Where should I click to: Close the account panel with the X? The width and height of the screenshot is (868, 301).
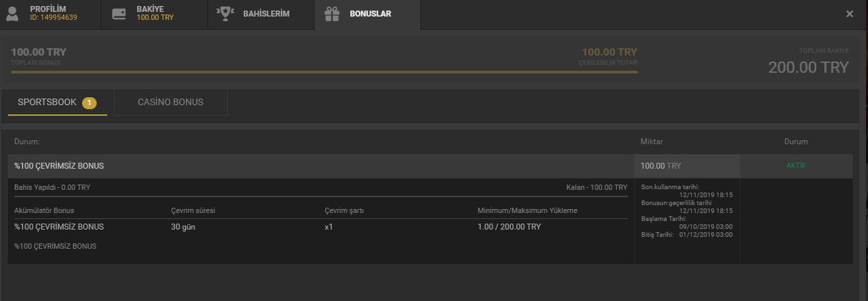click(849, 14)
